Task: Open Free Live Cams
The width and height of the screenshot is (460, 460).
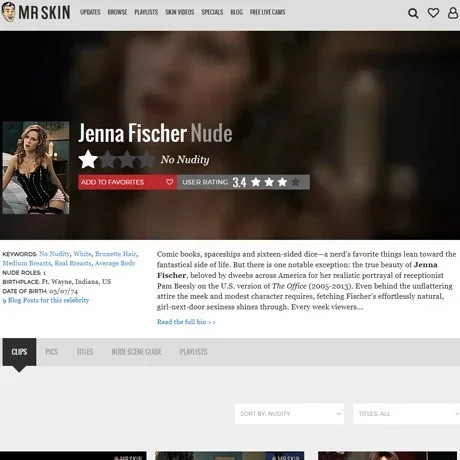Action: pos(268,12)
